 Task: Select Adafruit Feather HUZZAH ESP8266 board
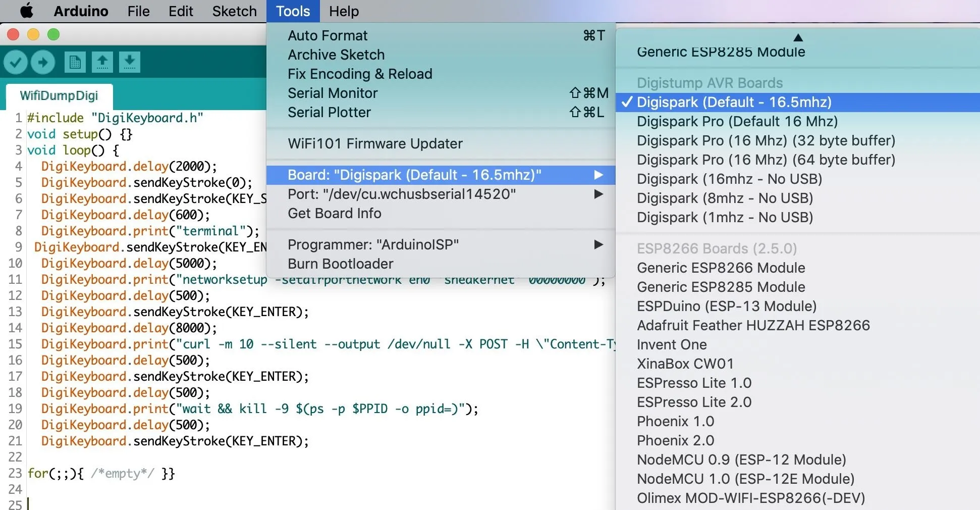point(798,325)
